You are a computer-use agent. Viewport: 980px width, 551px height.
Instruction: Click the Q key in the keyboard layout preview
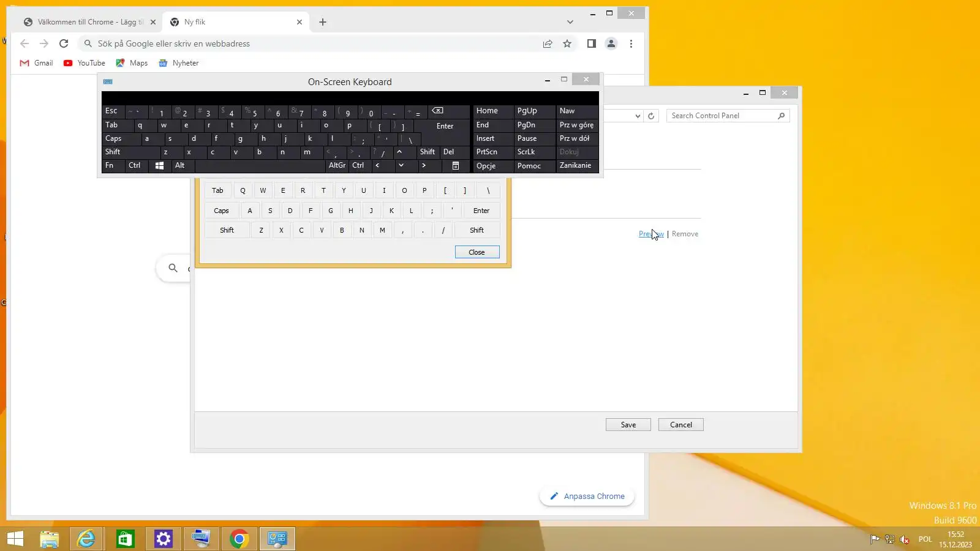pyautogui.click(x=243, y=190)
